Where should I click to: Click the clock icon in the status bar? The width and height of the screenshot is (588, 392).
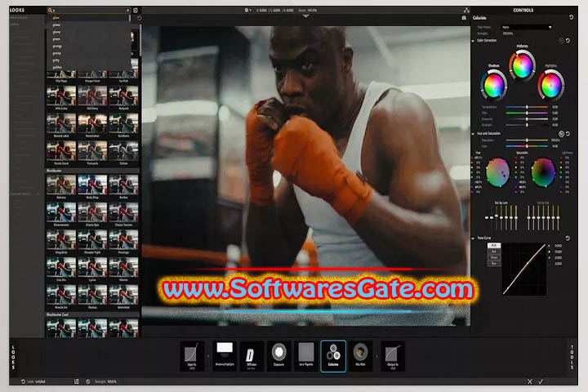pos(87,381)
